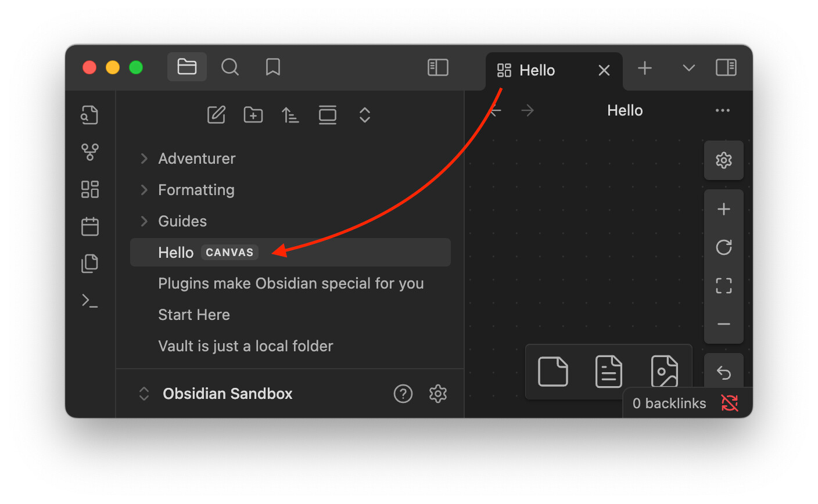
Task: Create new canvas from ribbon icon
Action: 90,189
